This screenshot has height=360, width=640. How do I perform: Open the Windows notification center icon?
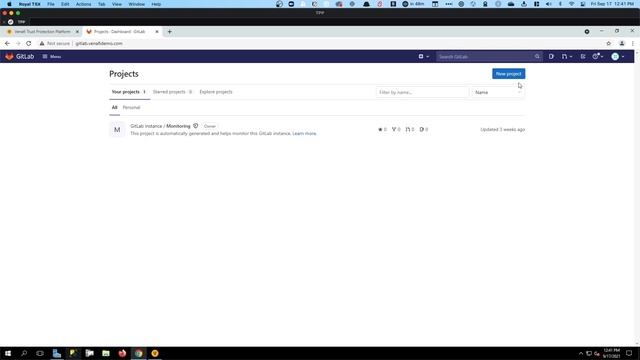tap(629, 353)
